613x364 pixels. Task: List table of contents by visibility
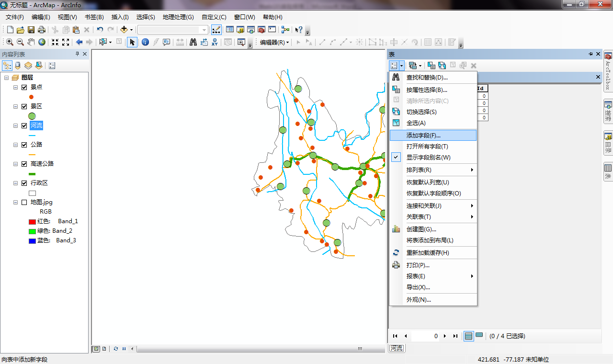coord(28,66)
